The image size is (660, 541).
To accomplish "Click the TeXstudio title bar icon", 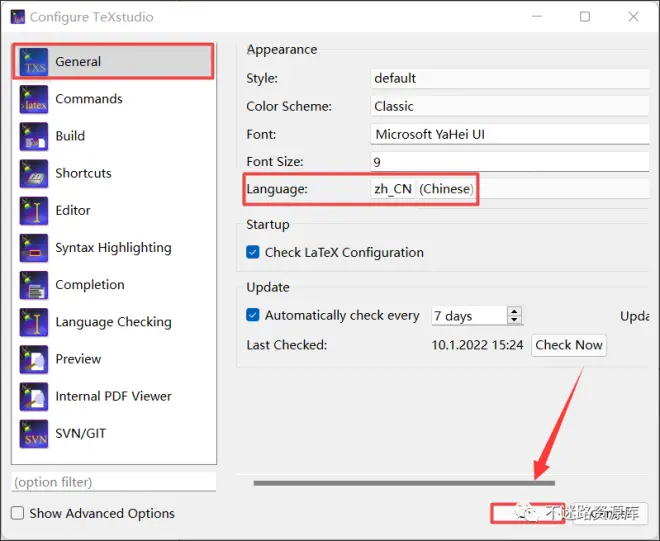I will pos(18,17).
